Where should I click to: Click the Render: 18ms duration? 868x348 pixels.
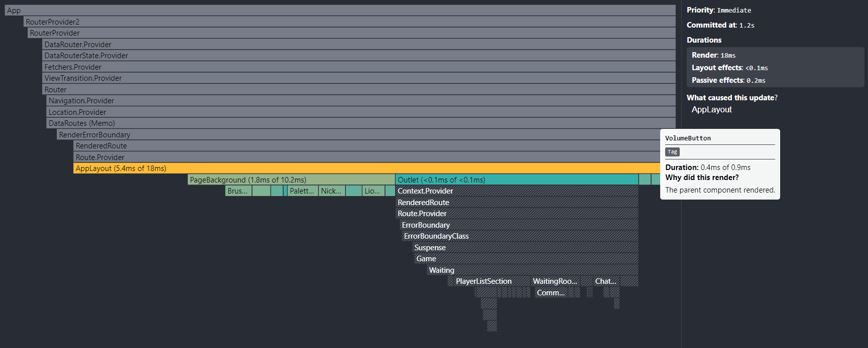pos(713,55)
